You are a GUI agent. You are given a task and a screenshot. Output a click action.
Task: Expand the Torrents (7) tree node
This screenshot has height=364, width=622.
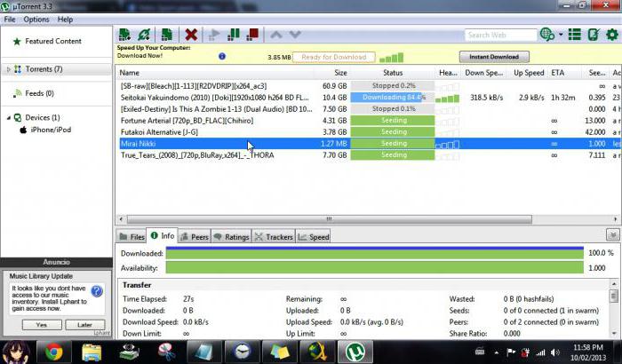8,69
